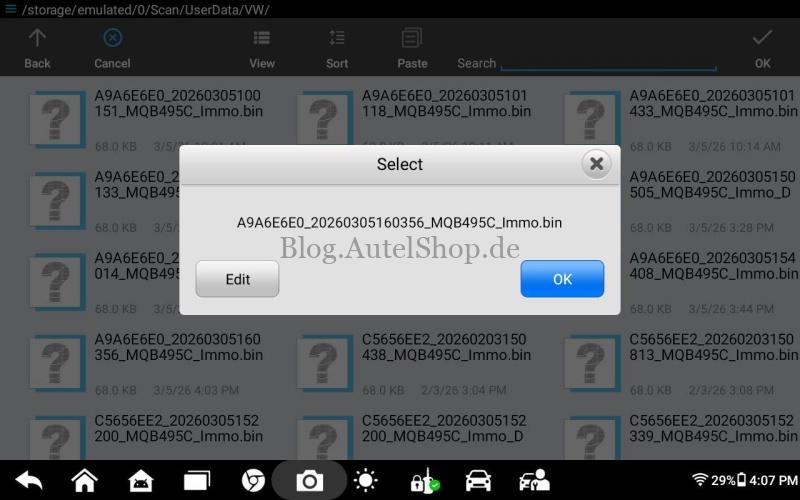The image size is (800, 500).
Task: Tap the VCI connection status icon
Action: [x=423, y=481]
